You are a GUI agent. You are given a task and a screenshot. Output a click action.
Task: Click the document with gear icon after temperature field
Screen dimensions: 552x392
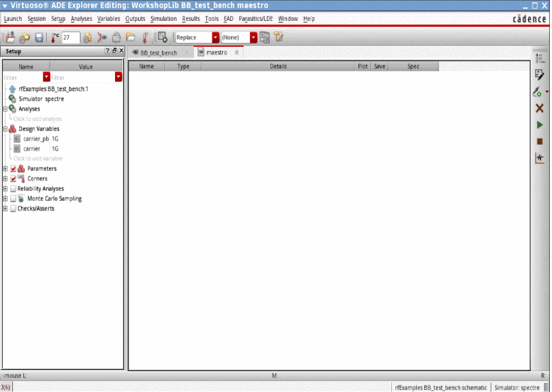(87, 37)
